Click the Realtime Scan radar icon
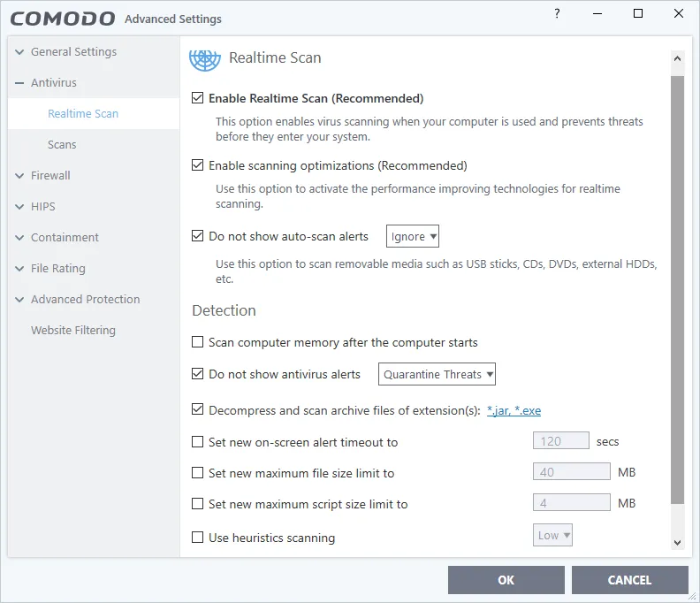Screen dimensions: 700x603 point(204,58)
